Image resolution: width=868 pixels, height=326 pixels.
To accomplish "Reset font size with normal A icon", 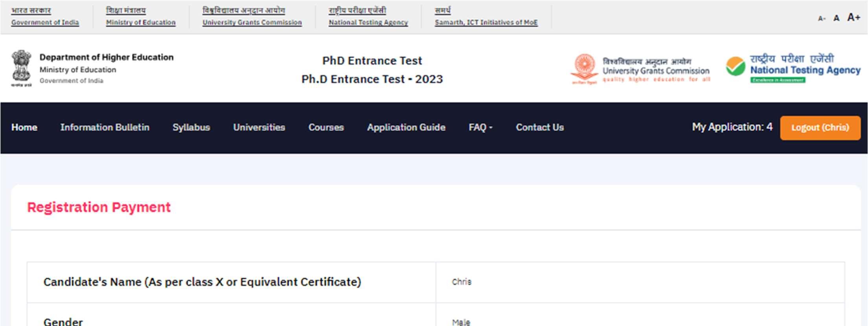I will click(836, 18).
